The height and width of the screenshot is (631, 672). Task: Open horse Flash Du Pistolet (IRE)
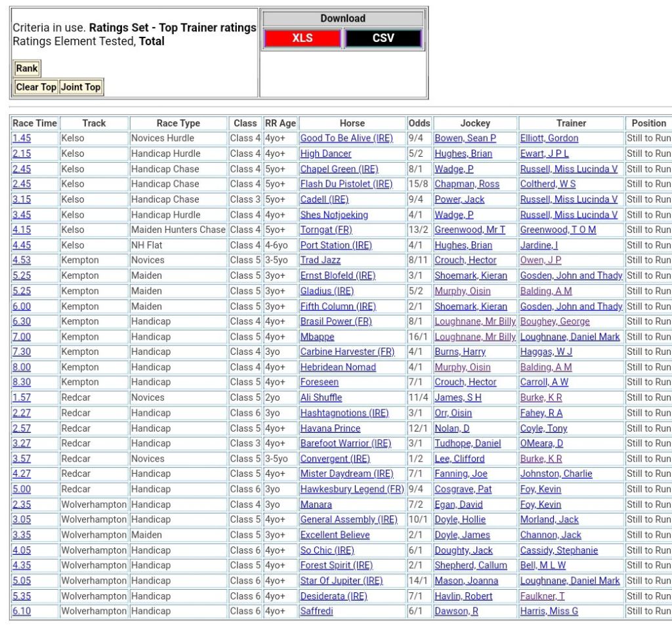[346, 184]
